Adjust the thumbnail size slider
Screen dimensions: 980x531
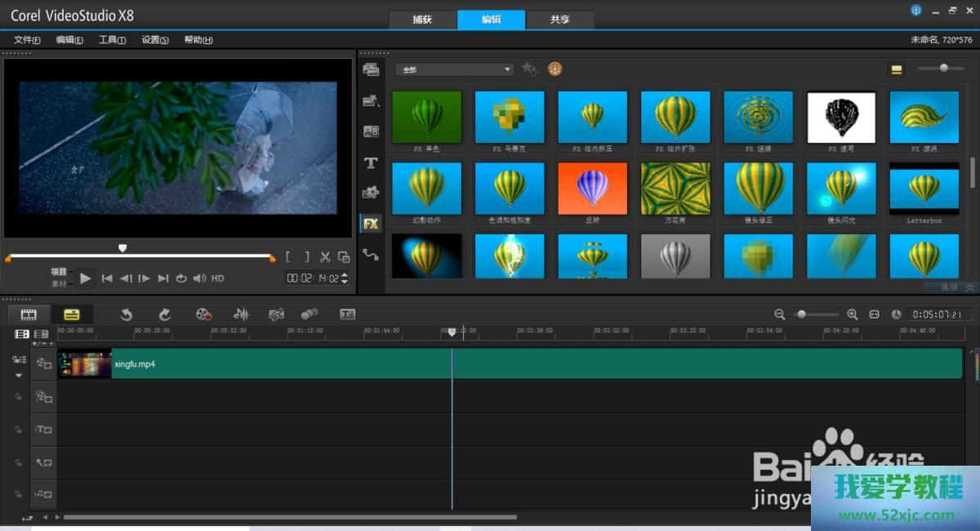(x=943, y=69)
